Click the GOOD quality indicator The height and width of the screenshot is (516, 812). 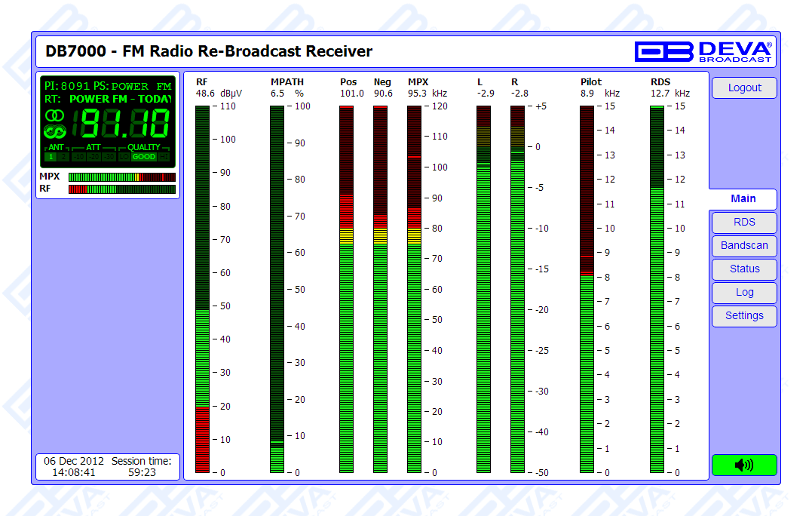pyautogui.click(x=143, y=157)
